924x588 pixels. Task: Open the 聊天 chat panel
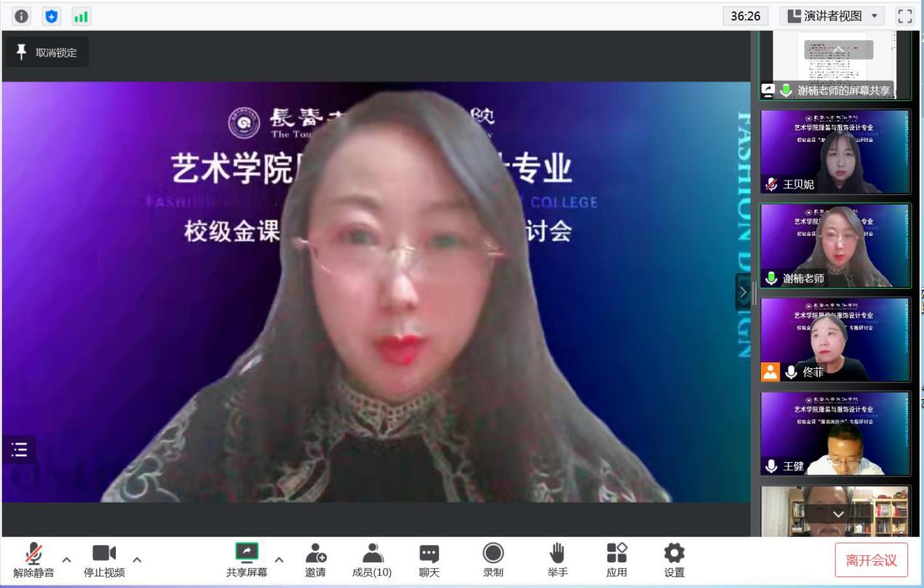coord(430,561)
